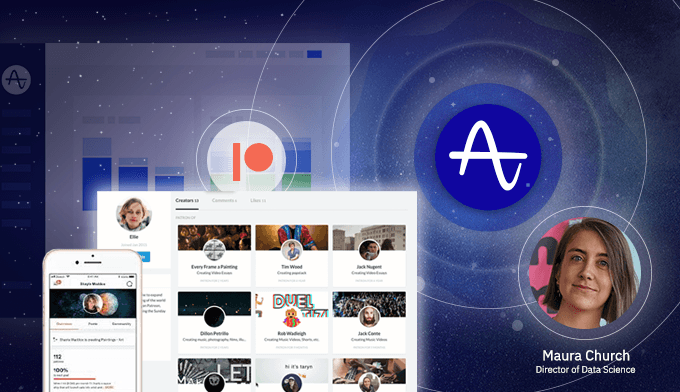This screenshot has height=392, width=680.
Task: Click the 'Ellie' profile name
Action: [134, 237]
